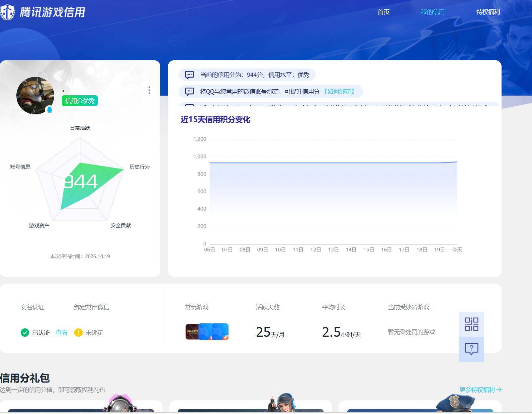532x414 pixels.
Task: Open the 查看 link for real-name verification
Action: pyautogui.click(x=62, y=332)
